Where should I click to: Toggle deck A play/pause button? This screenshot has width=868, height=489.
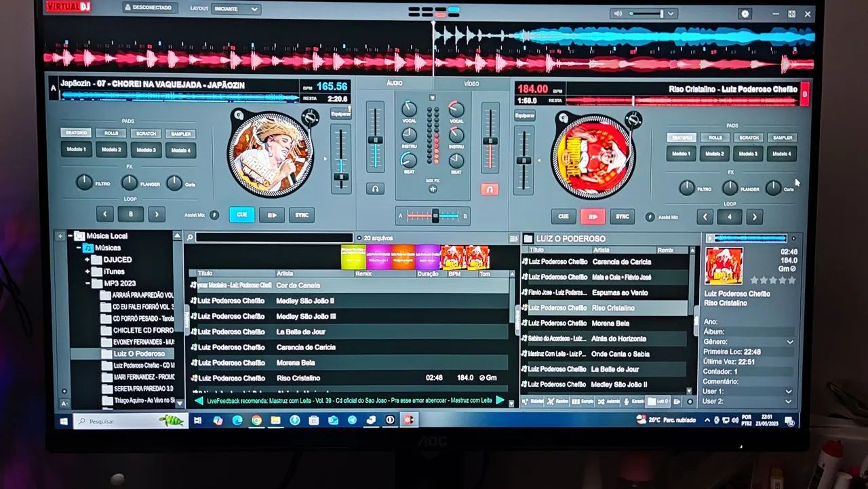[272, 215]
